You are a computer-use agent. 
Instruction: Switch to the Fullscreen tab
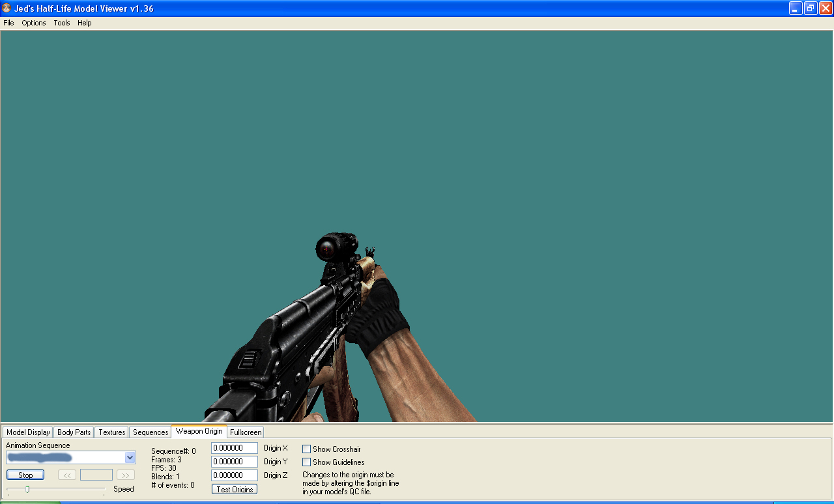point(246,432)
